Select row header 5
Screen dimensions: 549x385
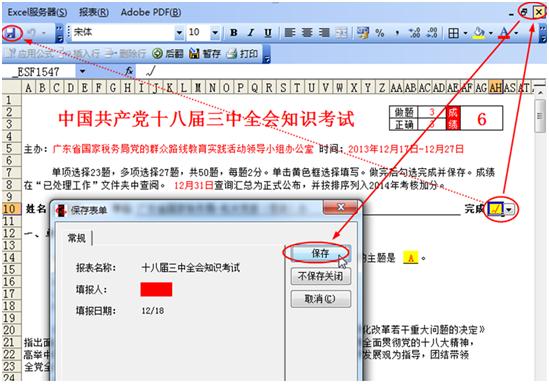(x=11, y=148)
